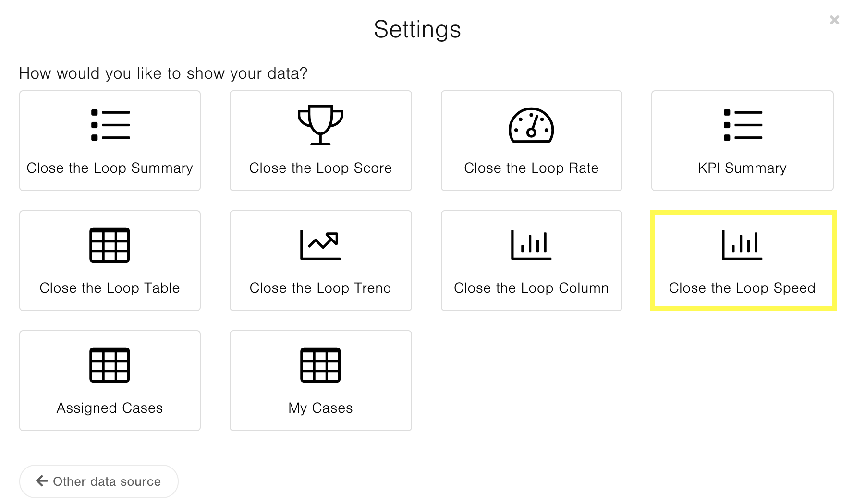Select the highlighted Close the Loop Speed tile
This screenshot has width=853, height=504.
tap(742, 261)
